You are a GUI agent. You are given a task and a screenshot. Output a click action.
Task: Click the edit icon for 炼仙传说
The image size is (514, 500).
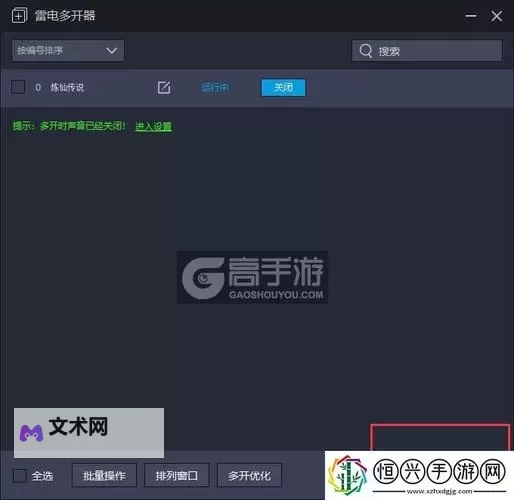click(164, 87)
